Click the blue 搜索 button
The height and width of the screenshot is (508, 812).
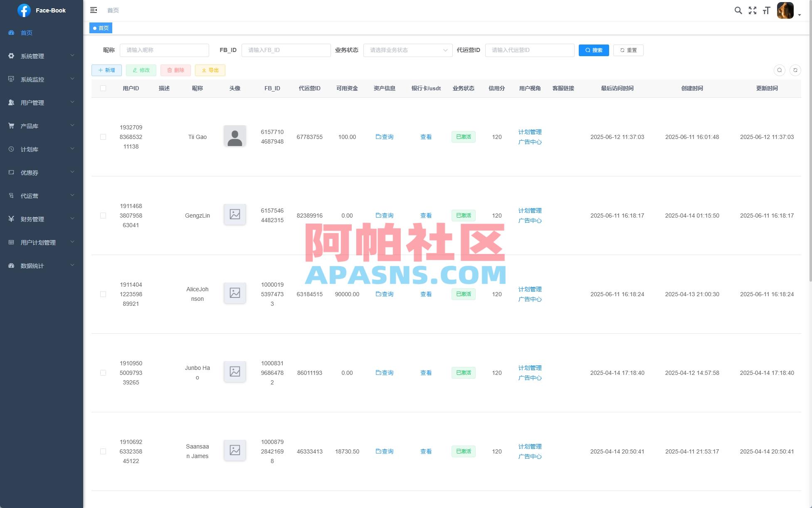(x=594, y=50)
